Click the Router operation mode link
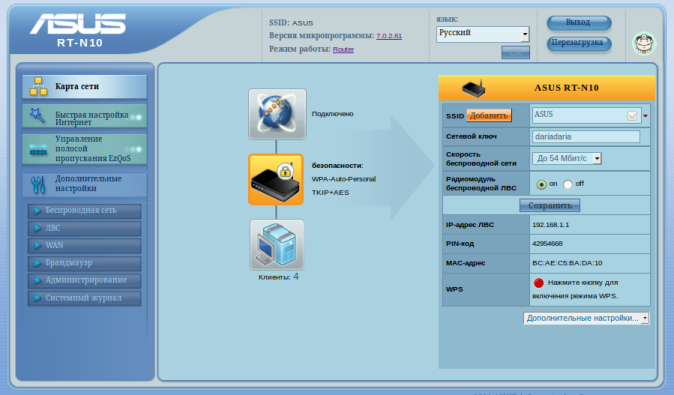 point(343,49)
